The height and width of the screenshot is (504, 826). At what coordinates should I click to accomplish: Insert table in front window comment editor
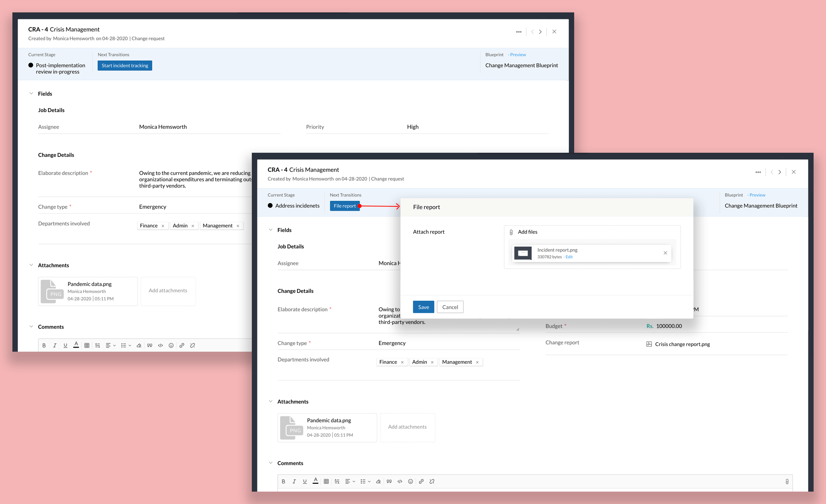pyautogui.click(x=326, y=481)
